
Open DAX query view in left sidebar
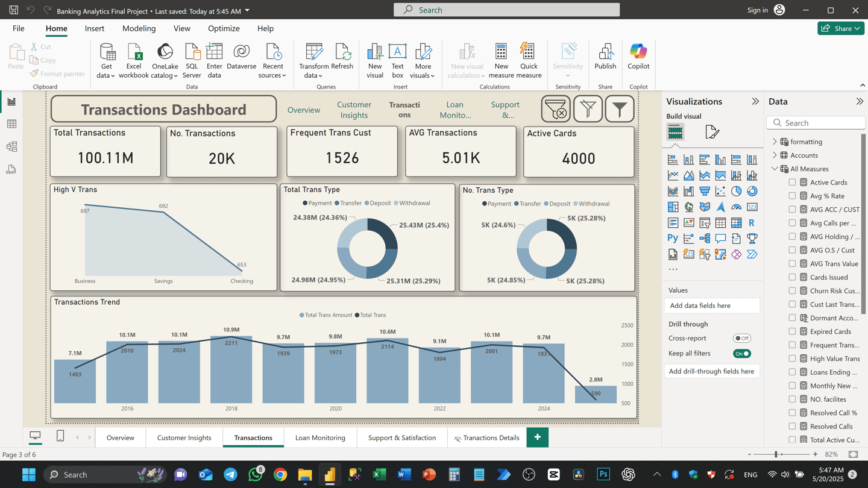click(x=11, y=170)
